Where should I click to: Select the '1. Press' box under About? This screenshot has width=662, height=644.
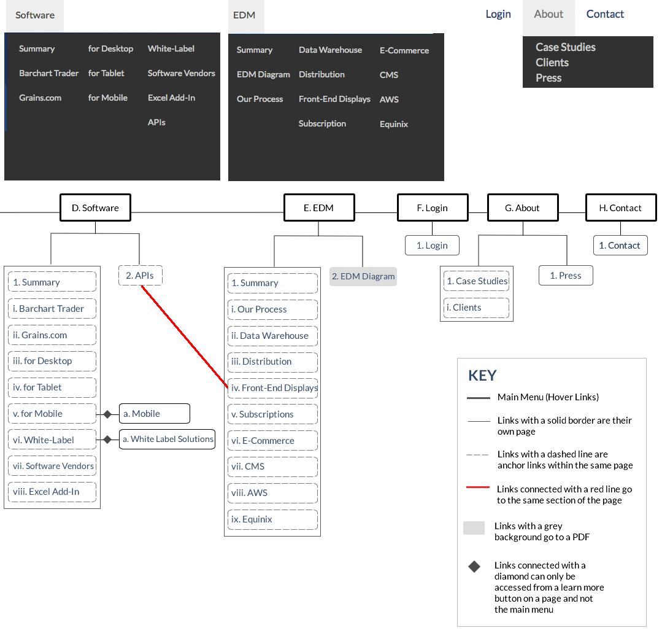click(x=566, y=276)
